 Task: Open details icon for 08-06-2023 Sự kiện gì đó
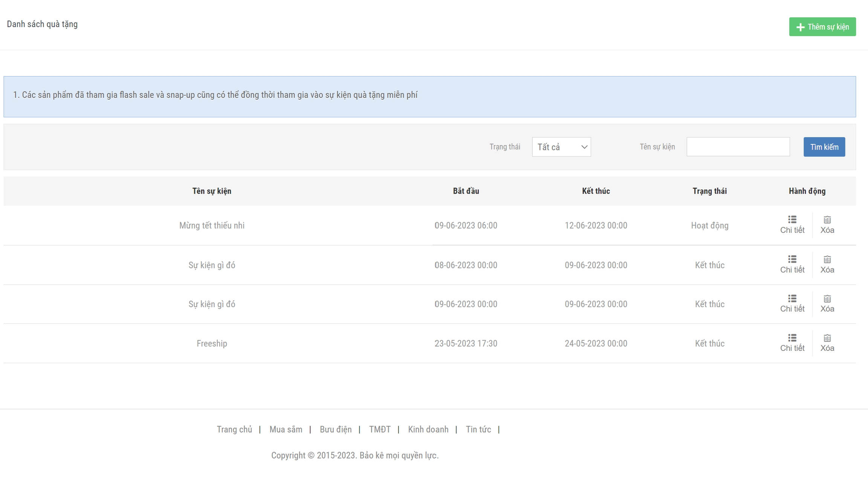(792, 259)
